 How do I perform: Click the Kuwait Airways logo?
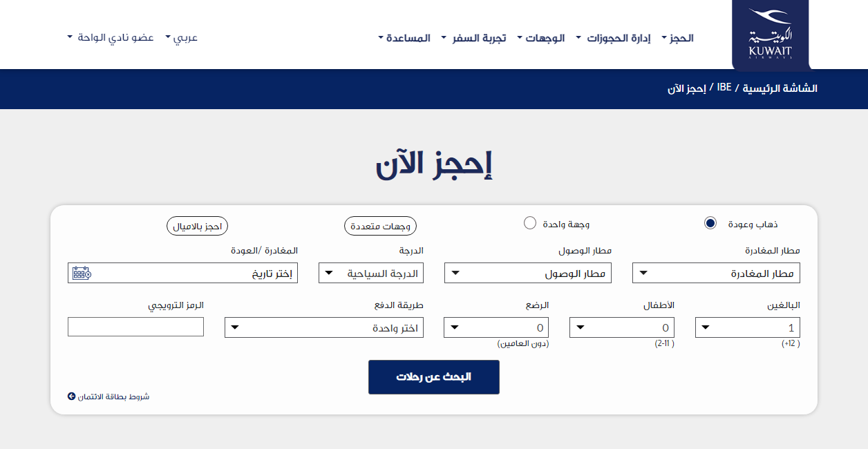[x=770, y=35]
